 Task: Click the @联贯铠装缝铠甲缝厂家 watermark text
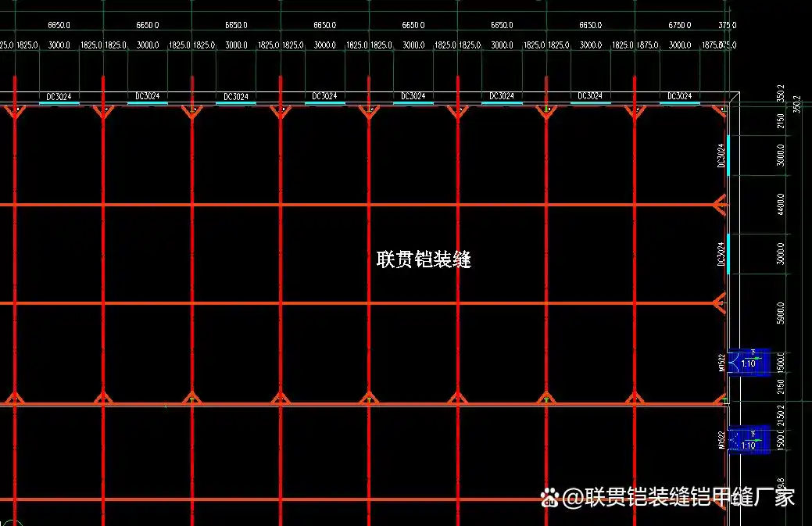point(678,497)
